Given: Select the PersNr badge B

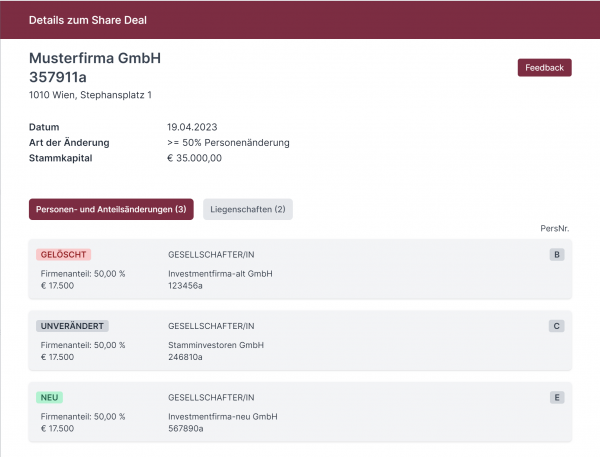Looking at the screenshot, I should (557, 255).
